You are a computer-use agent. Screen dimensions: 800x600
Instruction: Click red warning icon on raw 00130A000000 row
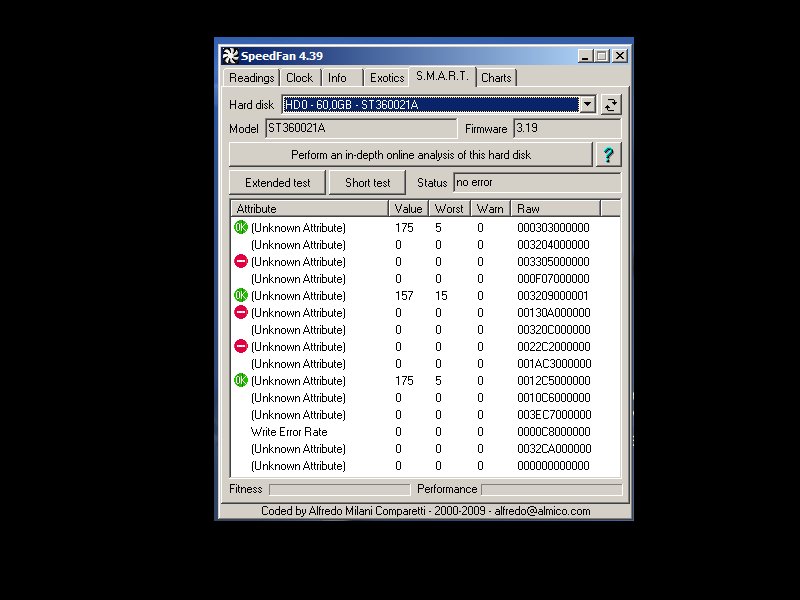(x=241, y=312)
